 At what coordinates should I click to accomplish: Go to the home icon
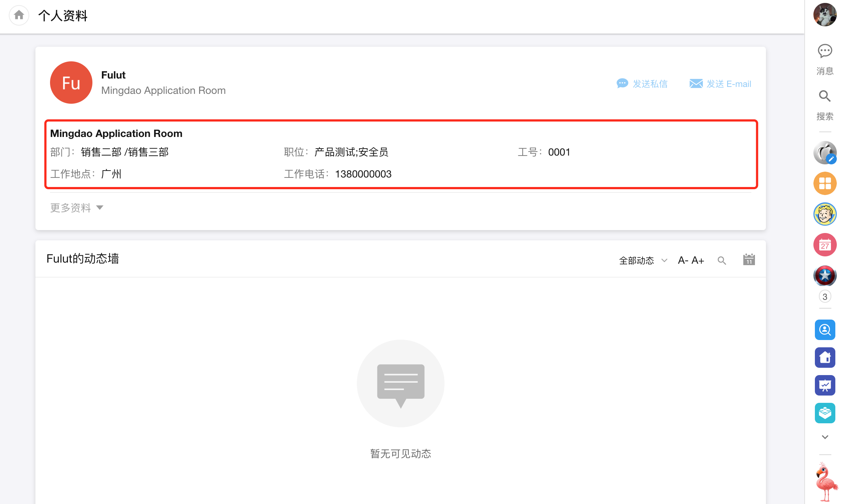pyautogui.click(x=19, y=15)
